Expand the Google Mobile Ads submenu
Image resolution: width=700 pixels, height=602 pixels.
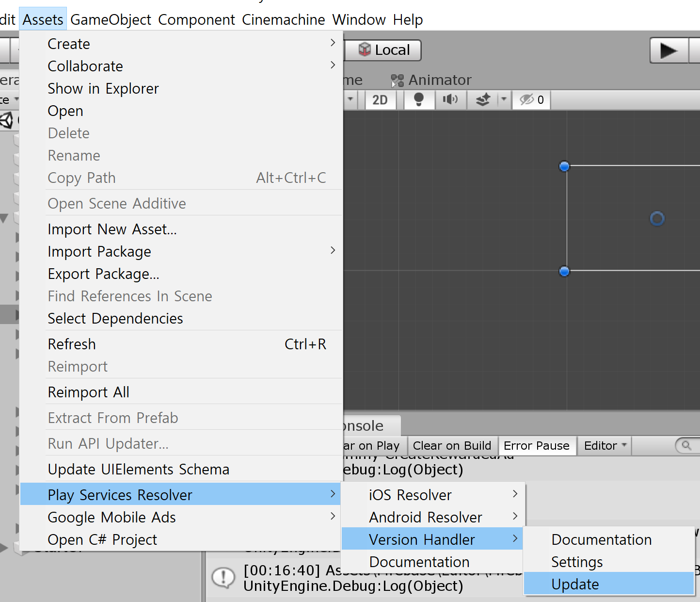tap(181, 517)
